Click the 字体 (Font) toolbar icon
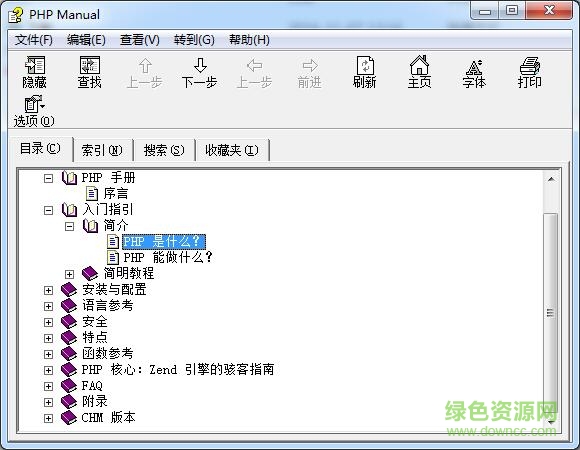580x450 pixels. (x=474, y=67)
